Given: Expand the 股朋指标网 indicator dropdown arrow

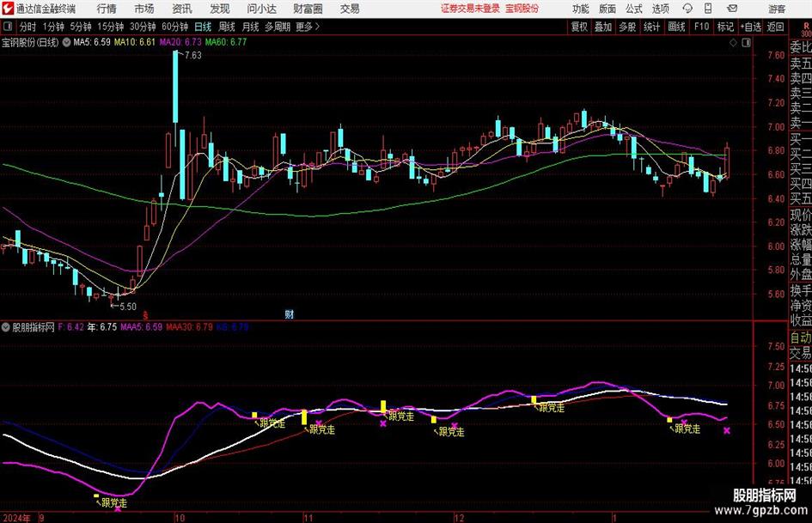Looking at the screenshot, I should click(6, 327).
